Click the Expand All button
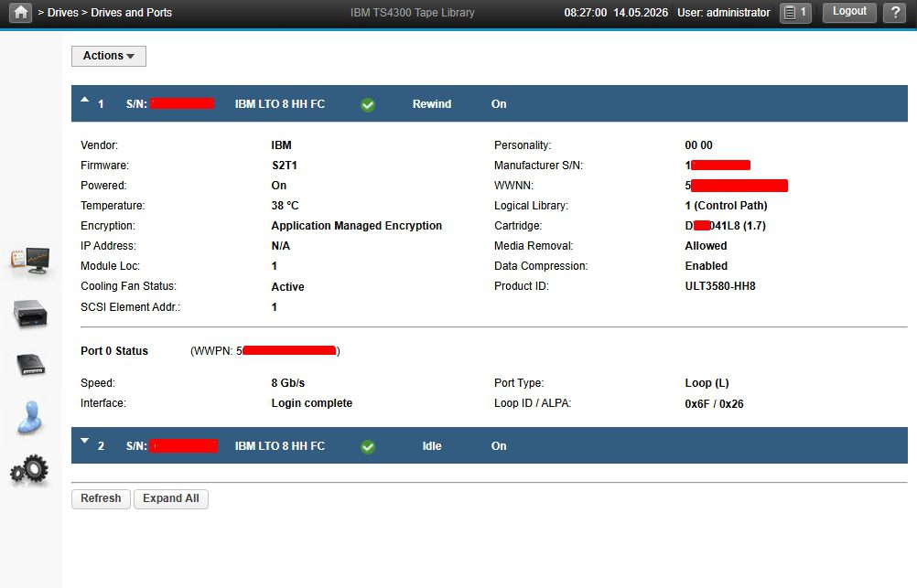The height and width of the screenshot is (588, 917). click(x=171, y=498)
